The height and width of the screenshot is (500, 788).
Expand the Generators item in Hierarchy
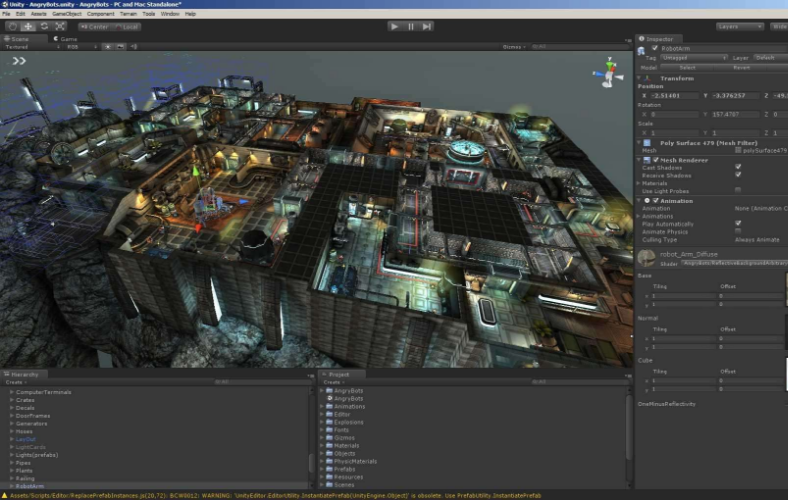coord(11,423)
